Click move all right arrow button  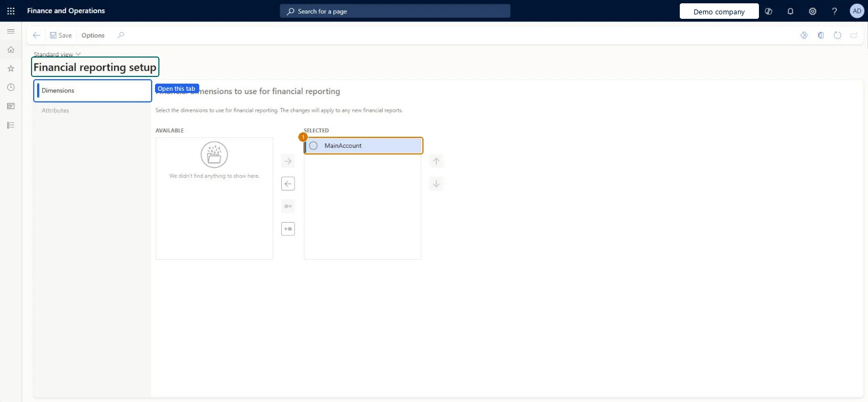[x=288, y=207]
